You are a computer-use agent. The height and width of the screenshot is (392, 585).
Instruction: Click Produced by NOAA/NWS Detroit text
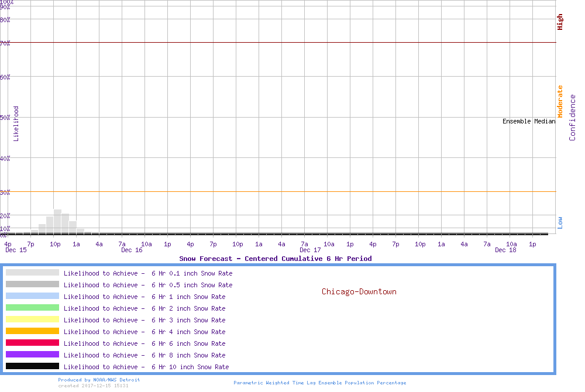pos(99,380)
